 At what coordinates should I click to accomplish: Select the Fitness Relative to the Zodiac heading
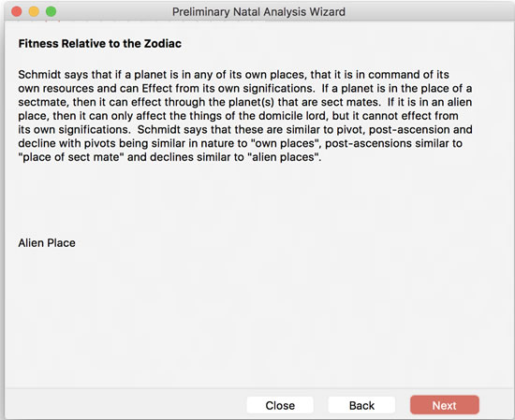point(100,43)
